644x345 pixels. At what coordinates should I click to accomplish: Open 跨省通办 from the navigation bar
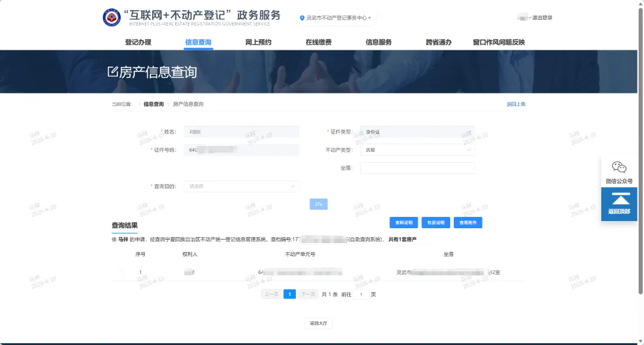[439, 42]
